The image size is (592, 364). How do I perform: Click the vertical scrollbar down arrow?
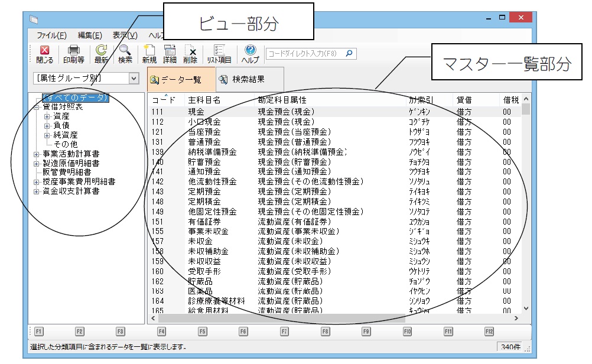pyautogui.click(x=526, y=308)
